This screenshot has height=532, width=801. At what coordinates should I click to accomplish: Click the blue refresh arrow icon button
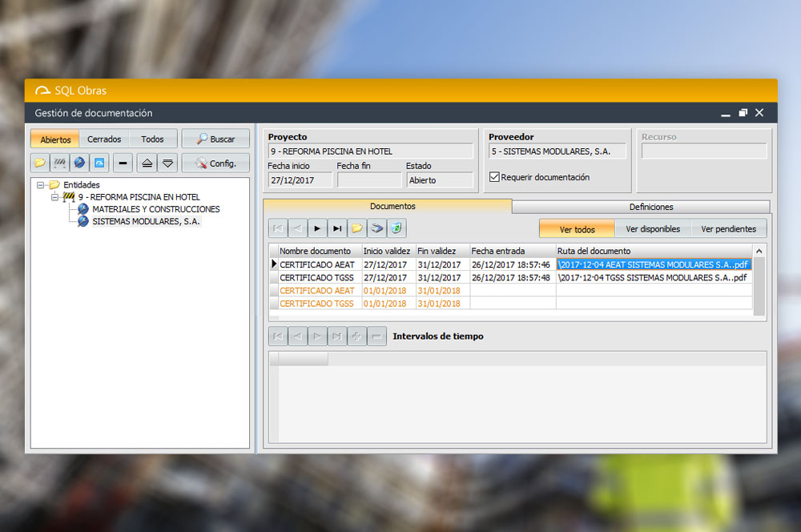[x=99, y=163]
